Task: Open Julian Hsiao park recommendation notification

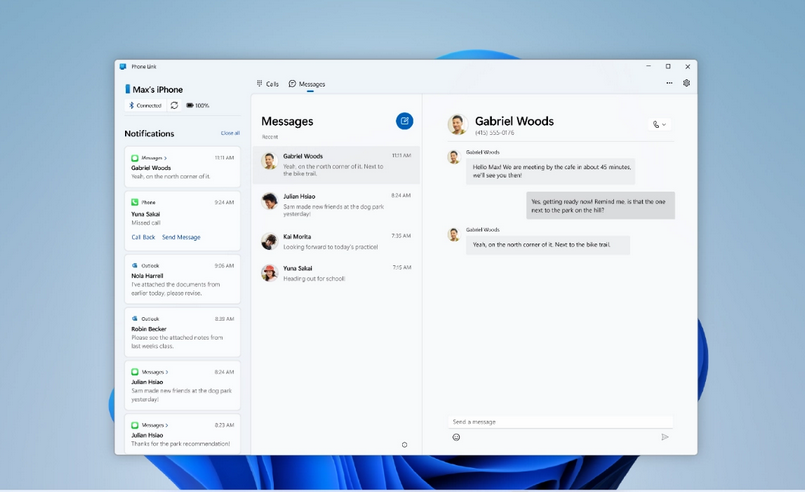Action: tap(182, 434)
